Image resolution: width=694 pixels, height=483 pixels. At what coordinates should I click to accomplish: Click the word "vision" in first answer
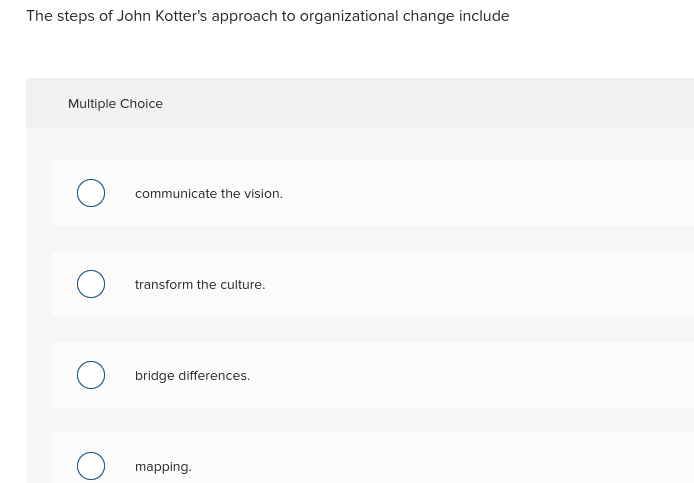(x=263, y=194)
